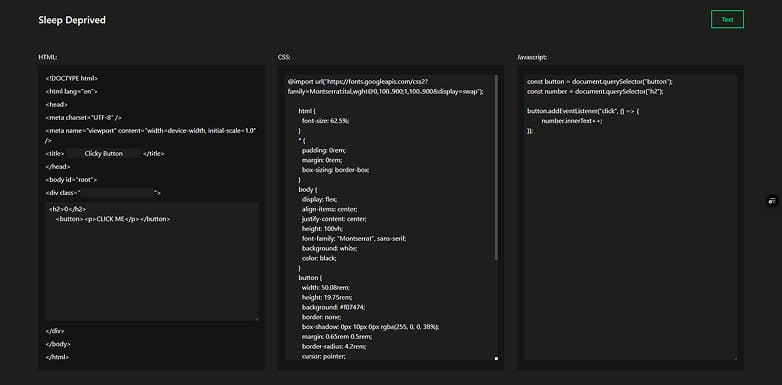Viewport: 782px width, 385px height.
Task: Focus the page title input containing Clicky Button
Action: click(x=104, y=154)
